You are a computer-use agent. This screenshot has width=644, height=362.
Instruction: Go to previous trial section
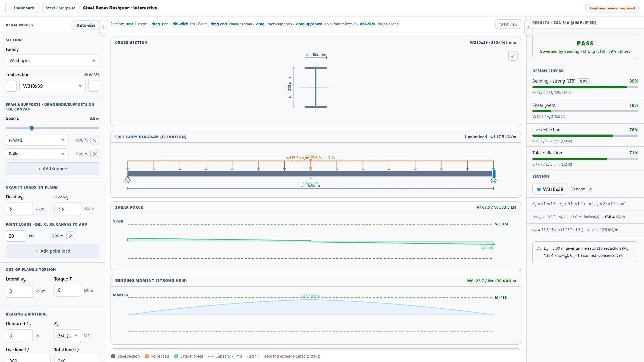[x=11, y=86]
